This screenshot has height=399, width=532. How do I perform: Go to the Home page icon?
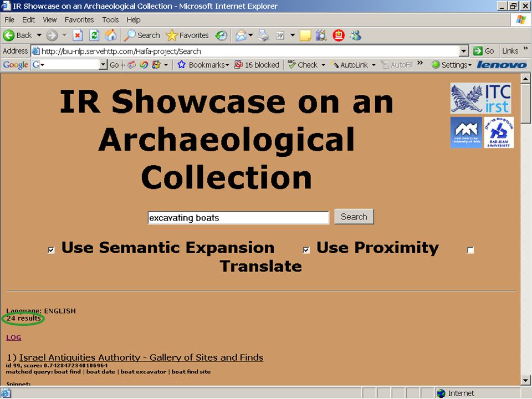[x=111, y=35]
